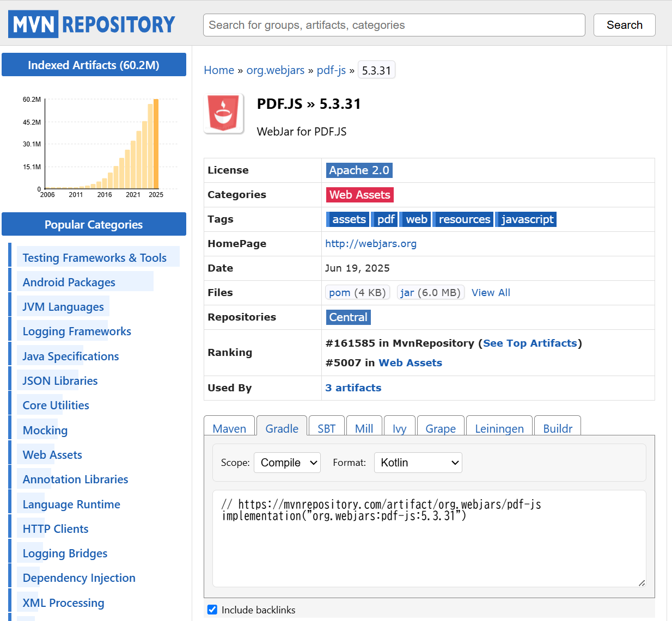Open the http://webjars.org homepage link
Viewport: 672px width, 621px height.
(371, 244)
